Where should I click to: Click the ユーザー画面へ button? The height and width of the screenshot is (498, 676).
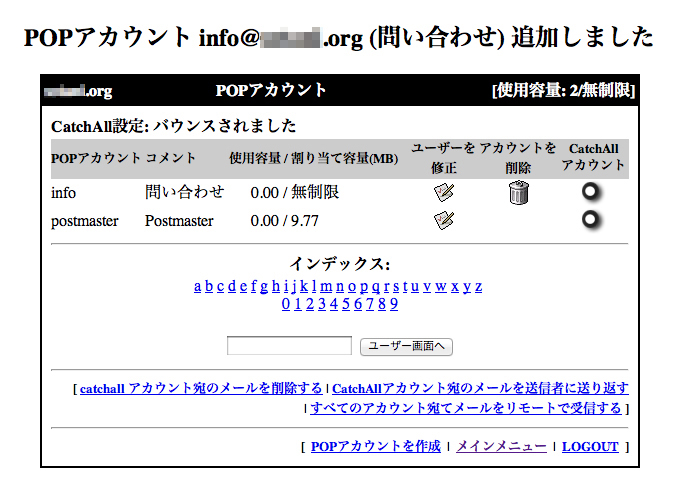click(406, 347)
